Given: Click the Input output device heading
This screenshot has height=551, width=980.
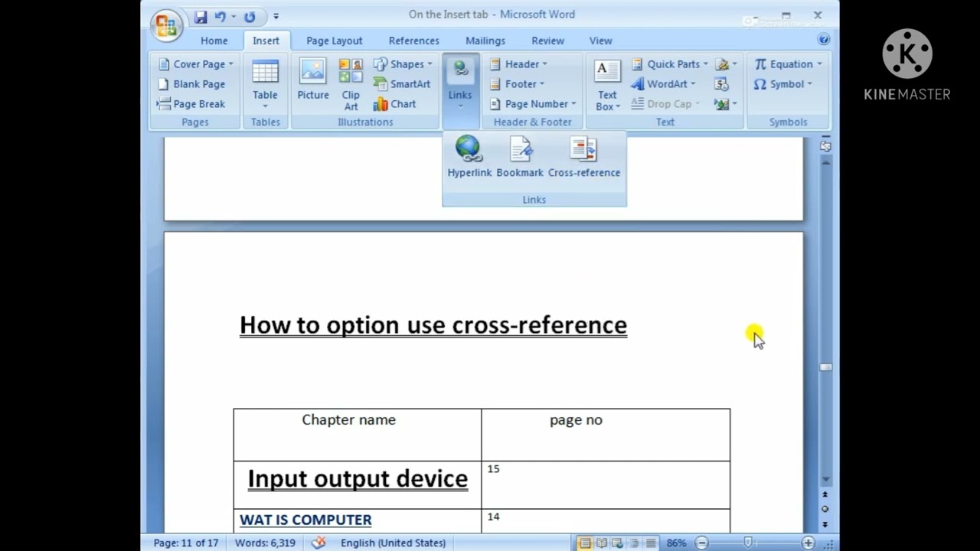Looking at the screenshot, I should point(358,478).
